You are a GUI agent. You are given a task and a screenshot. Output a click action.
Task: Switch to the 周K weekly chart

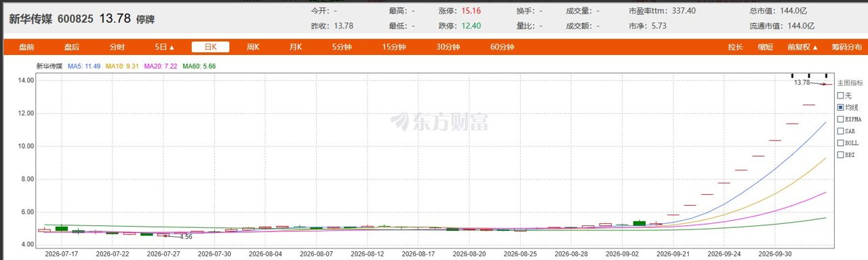click(254, 48)
